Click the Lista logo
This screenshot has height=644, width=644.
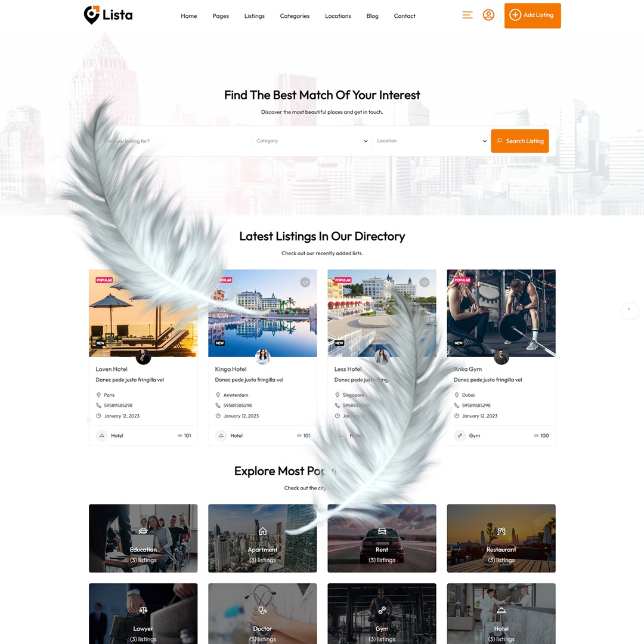pyautogui.click(x=108, y=15)
